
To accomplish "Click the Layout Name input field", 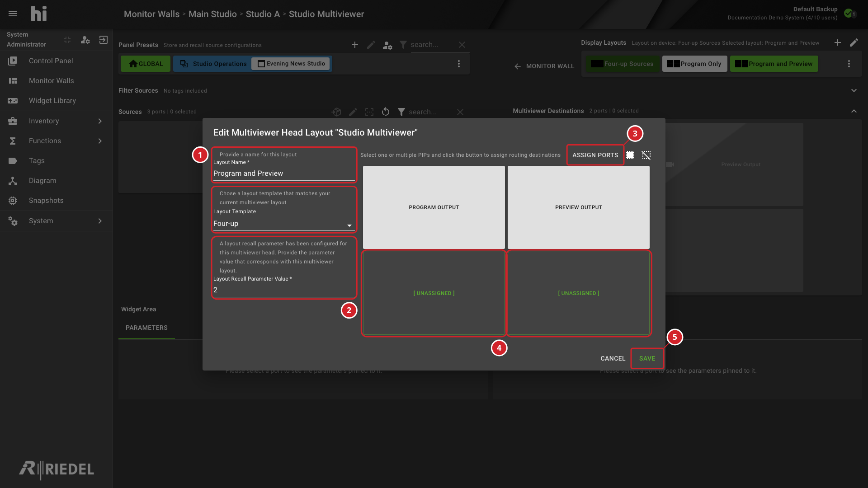I will click(x=283, y=174).
